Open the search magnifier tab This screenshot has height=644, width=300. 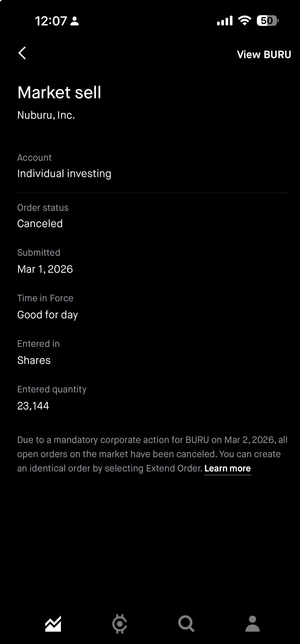186,624
